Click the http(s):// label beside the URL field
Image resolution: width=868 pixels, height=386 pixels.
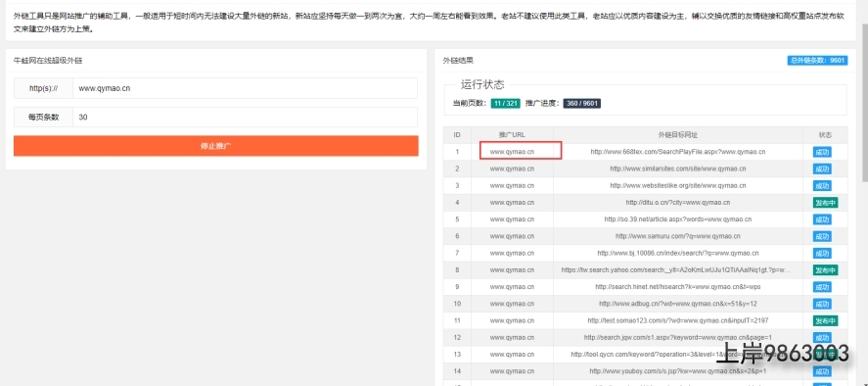pos(43,88)
